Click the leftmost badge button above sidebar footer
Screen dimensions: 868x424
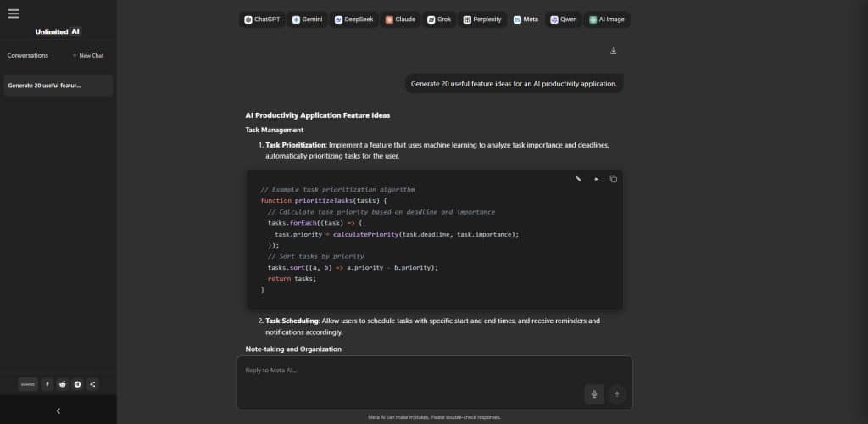point(28,384)
